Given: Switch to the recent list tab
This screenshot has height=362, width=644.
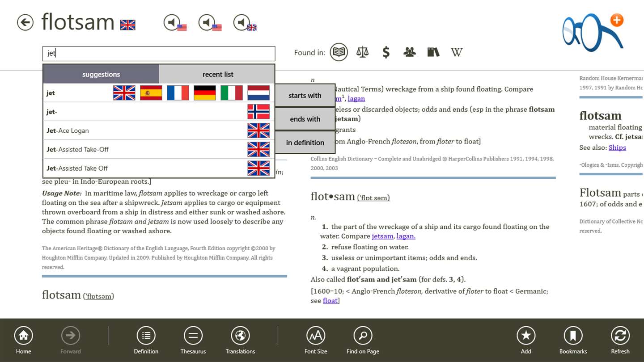Looking at the screenshot, I should (x=218, y=74).
